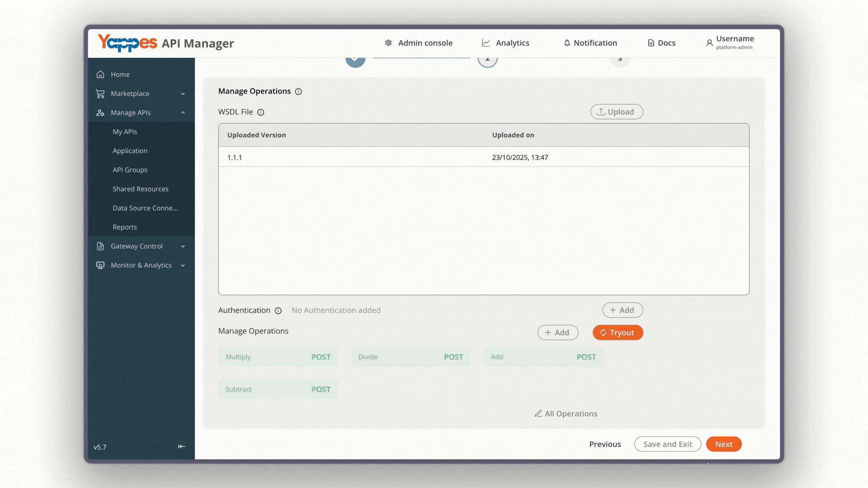
Task: Open Analytics in top navigation
Action: pos(513,43)
